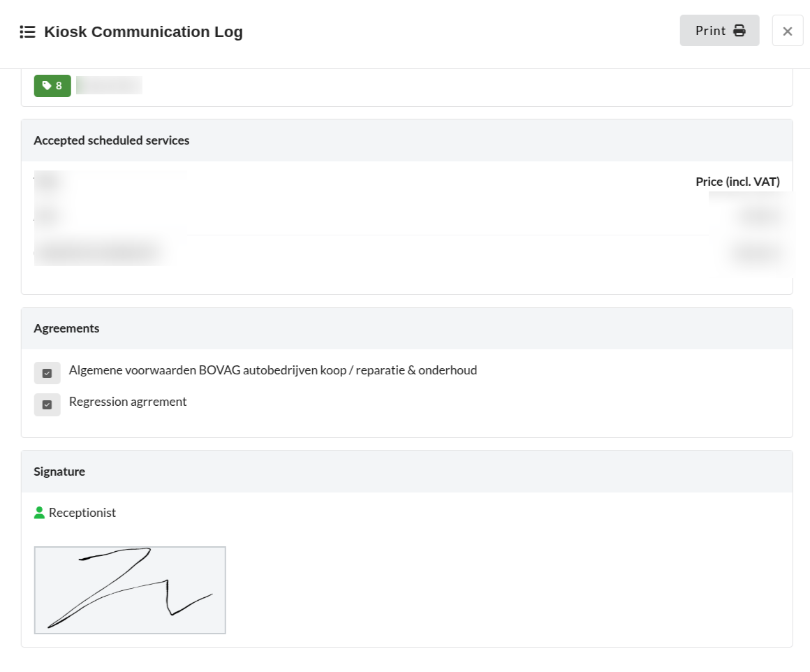810x672 pixels.
Task: Open the receptionist signature image
Action: pos(130,590)
